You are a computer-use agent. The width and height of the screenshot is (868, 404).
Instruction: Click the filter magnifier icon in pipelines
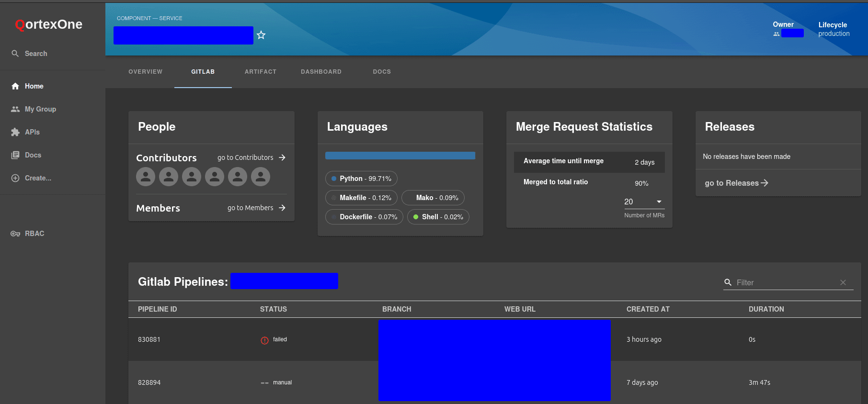click(x=728, y=282)
